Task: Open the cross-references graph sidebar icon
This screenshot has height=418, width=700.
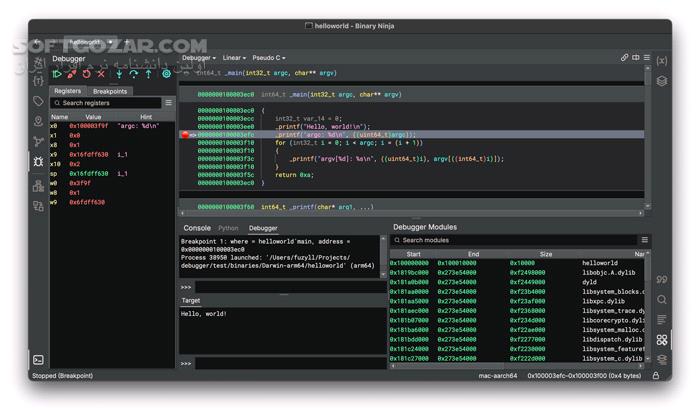Action: [x=38, y=142]
